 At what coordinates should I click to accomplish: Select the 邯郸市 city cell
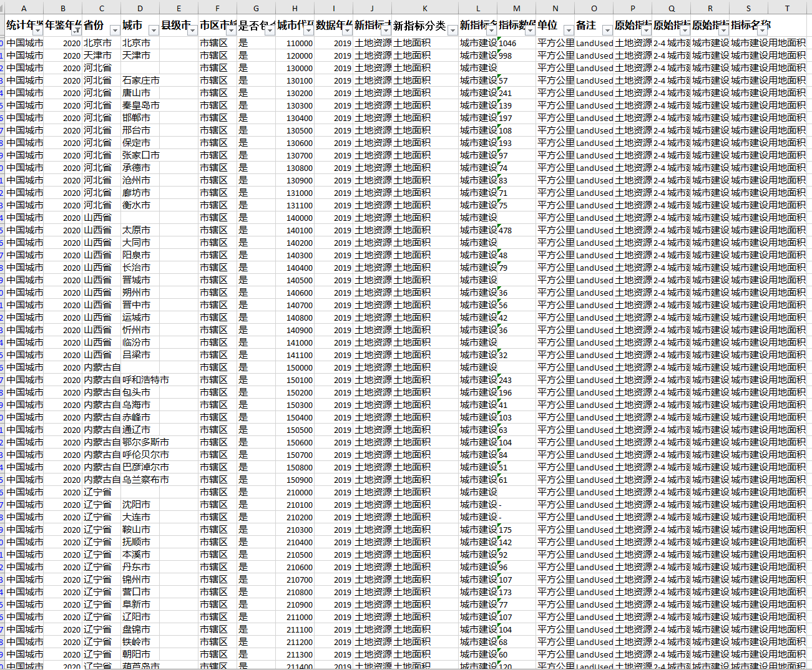[140, 118]
